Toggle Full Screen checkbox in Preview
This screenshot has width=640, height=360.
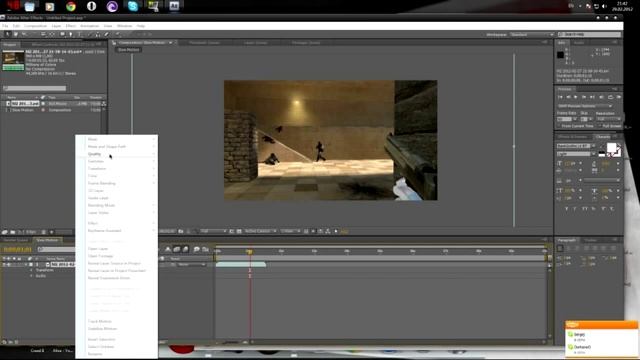(600, 126)
